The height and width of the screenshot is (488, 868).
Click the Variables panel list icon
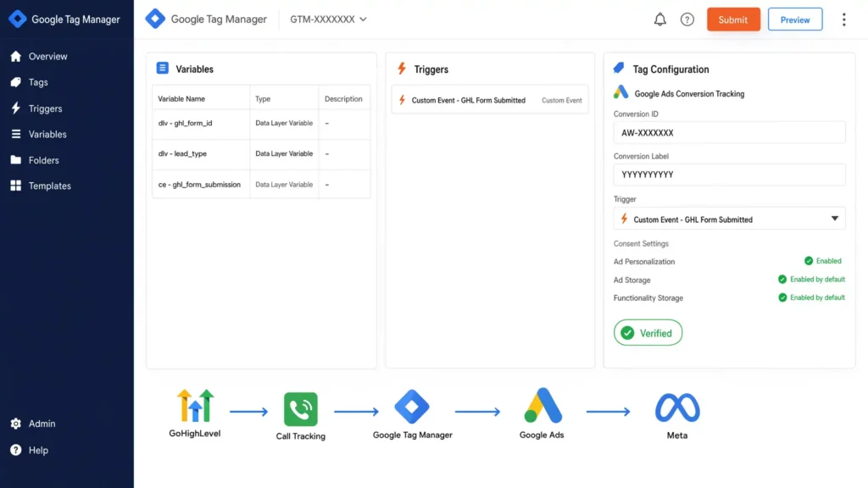coord(162,68)
